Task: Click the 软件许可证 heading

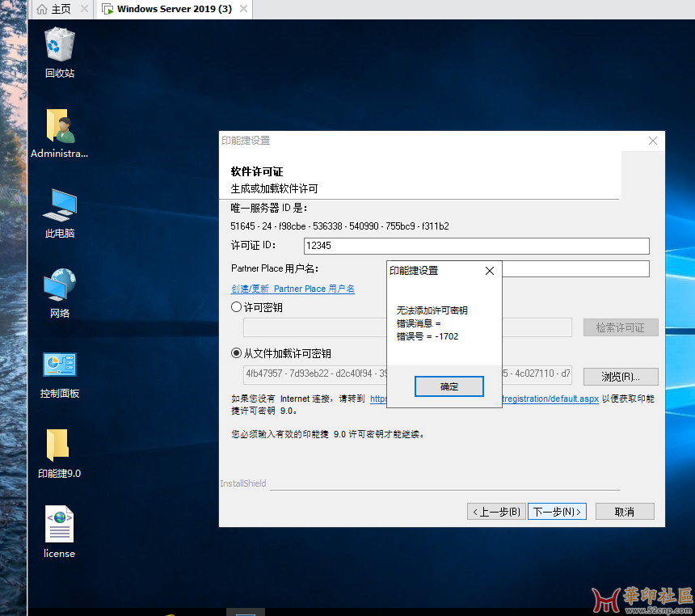Action: (x=257, y=171)
